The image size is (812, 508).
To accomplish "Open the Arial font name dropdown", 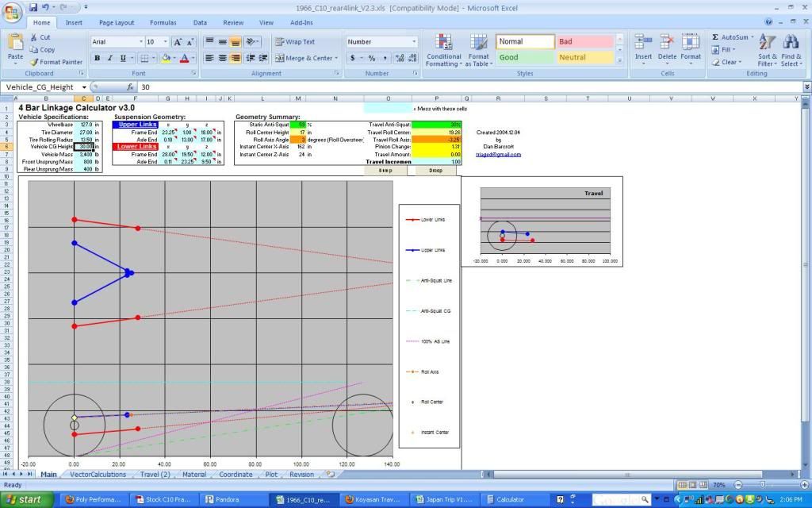I will point(141,42).
